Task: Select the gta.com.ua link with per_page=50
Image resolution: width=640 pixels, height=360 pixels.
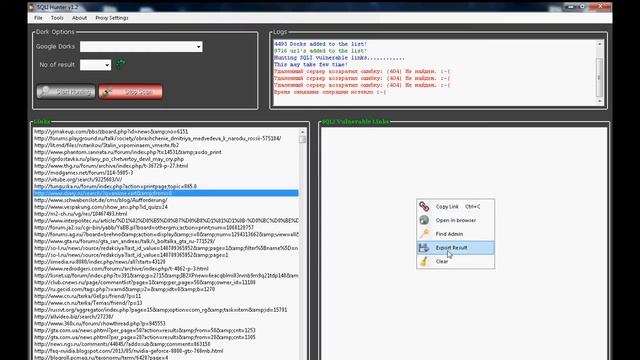Action: coord(166,330)
